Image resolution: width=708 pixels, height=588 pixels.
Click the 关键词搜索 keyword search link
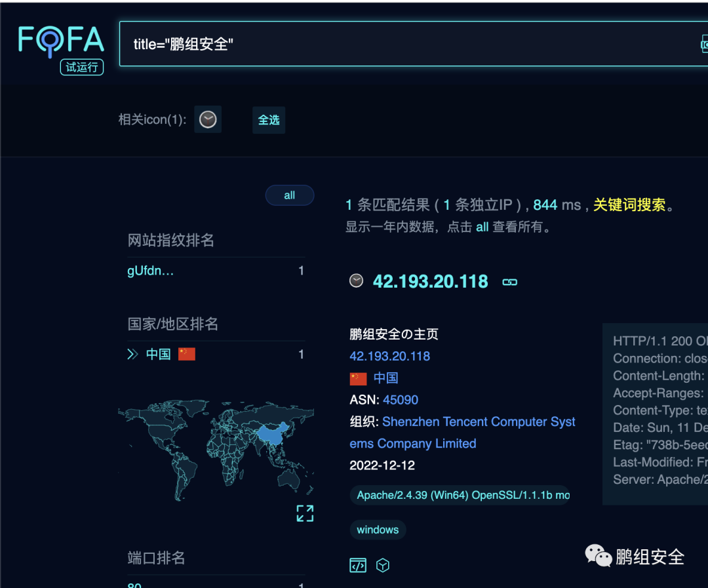point(629,205)
